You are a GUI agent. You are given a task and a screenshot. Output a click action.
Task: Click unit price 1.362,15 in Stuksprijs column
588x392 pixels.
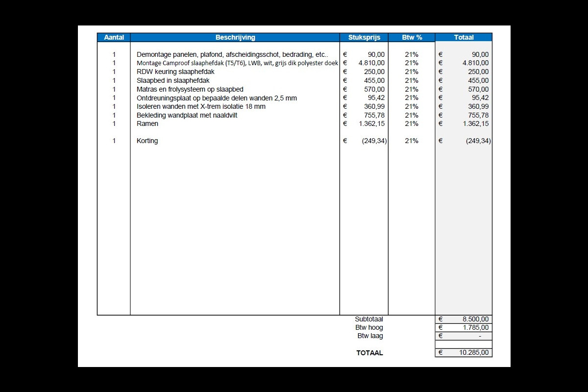click(x=371, y=123)
